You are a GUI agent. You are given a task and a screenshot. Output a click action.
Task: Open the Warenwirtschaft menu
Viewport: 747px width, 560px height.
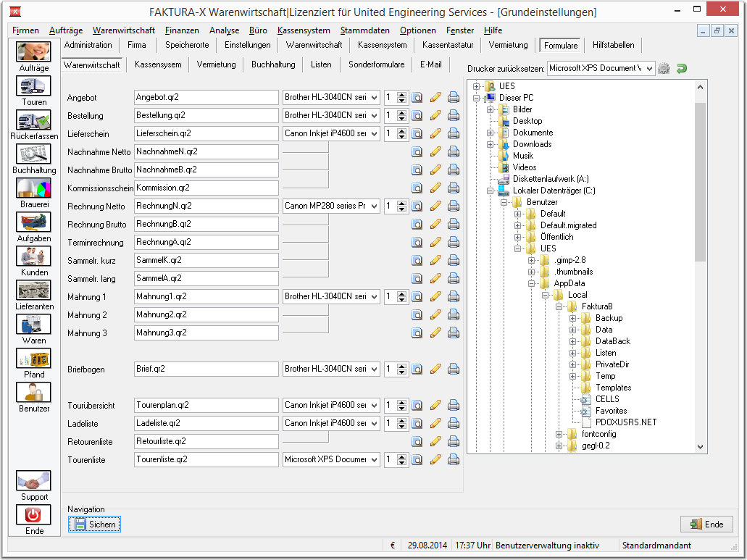pyautogui.click(x=124, y=30)
